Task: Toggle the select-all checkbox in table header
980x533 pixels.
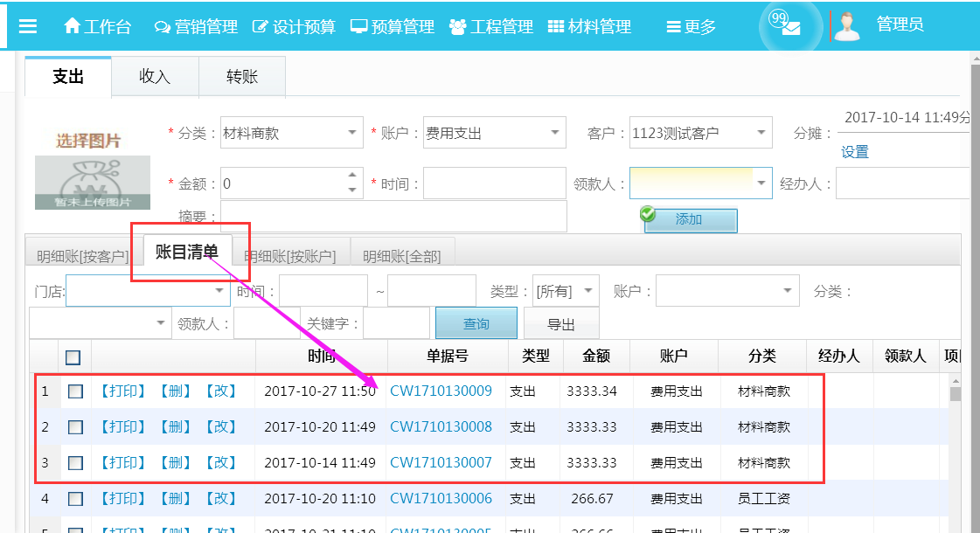Action: pos(73,356)
